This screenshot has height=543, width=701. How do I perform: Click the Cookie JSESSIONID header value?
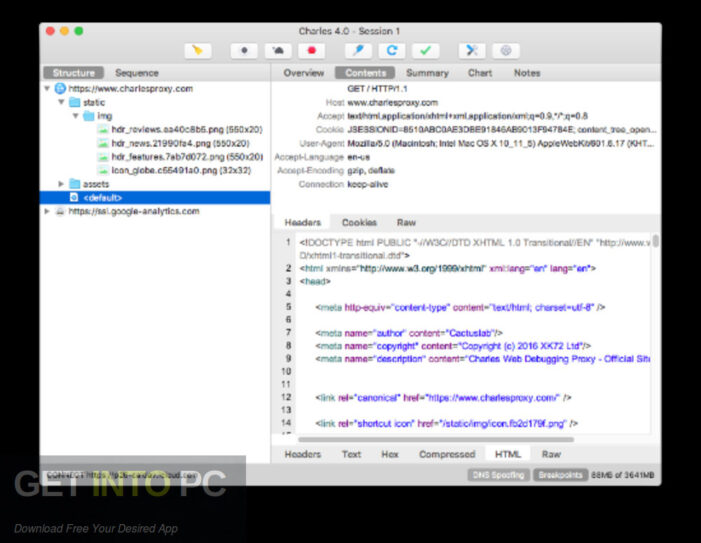coord(502,130)
